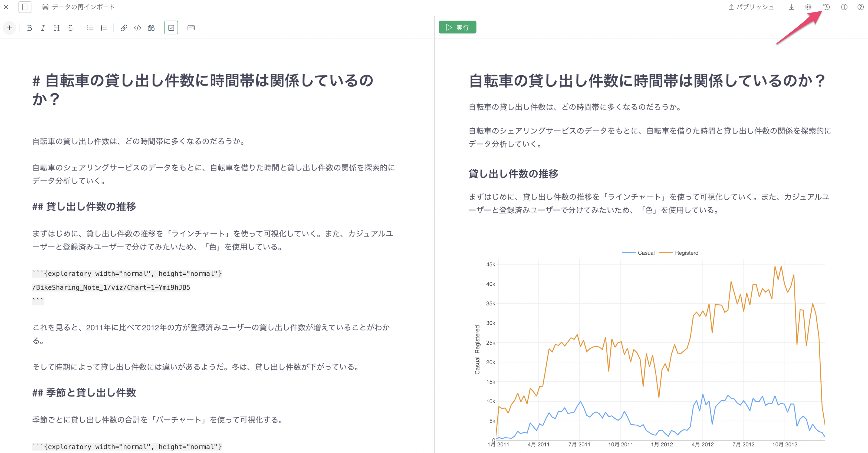
Task: Apply heading formatting
Action: [x=56, y=28]
